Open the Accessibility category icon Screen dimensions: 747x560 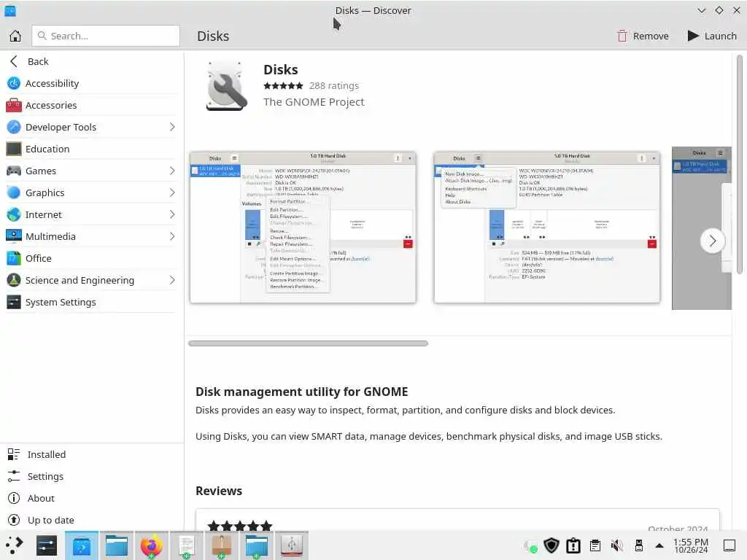coord(14,83)
